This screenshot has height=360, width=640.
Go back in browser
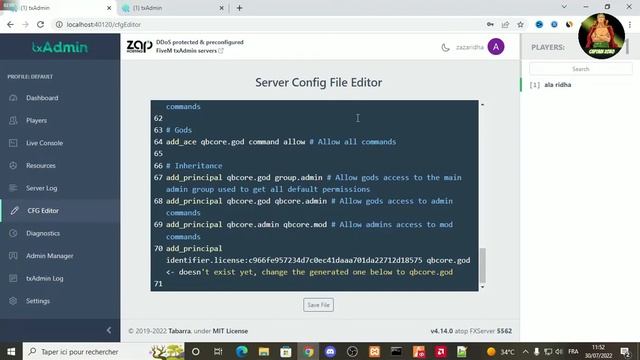point(10,24)
